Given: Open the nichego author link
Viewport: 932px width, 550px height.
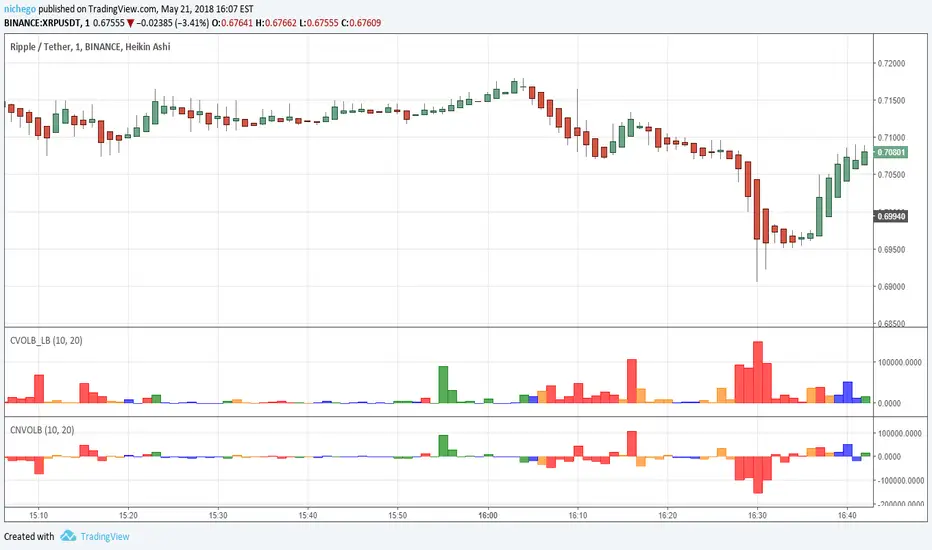Looking at the screenshot, I should coord(20,9).
